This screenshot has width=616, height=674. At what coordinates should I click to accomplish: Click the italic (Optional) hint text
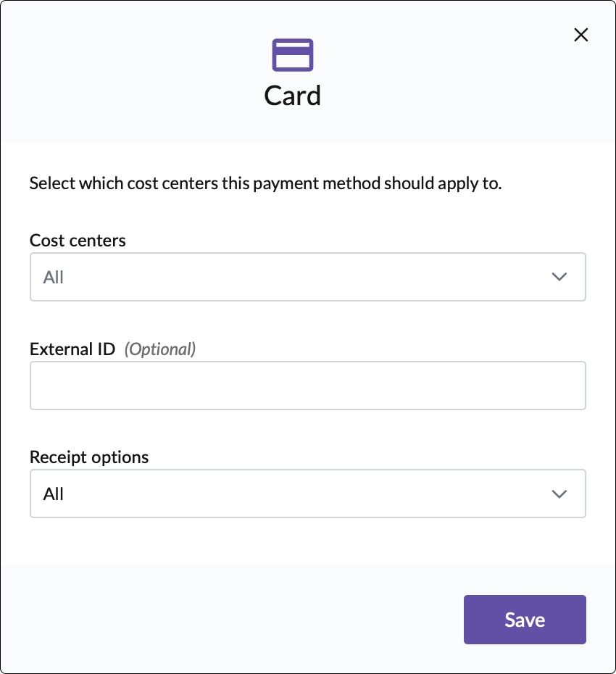[160, 349]
